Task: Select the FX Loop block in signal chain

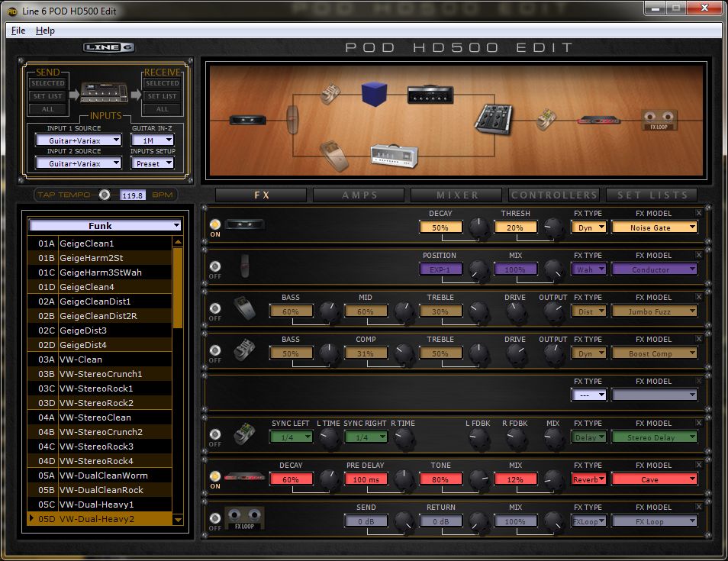Action: [x=659, y=121]
